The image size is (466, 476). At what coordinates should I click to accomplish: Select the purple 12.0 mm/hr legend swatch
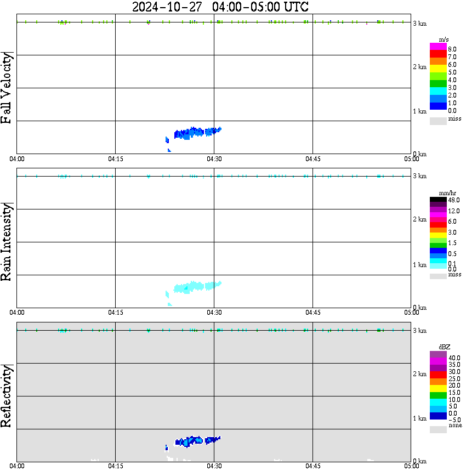tap(438, 209)
